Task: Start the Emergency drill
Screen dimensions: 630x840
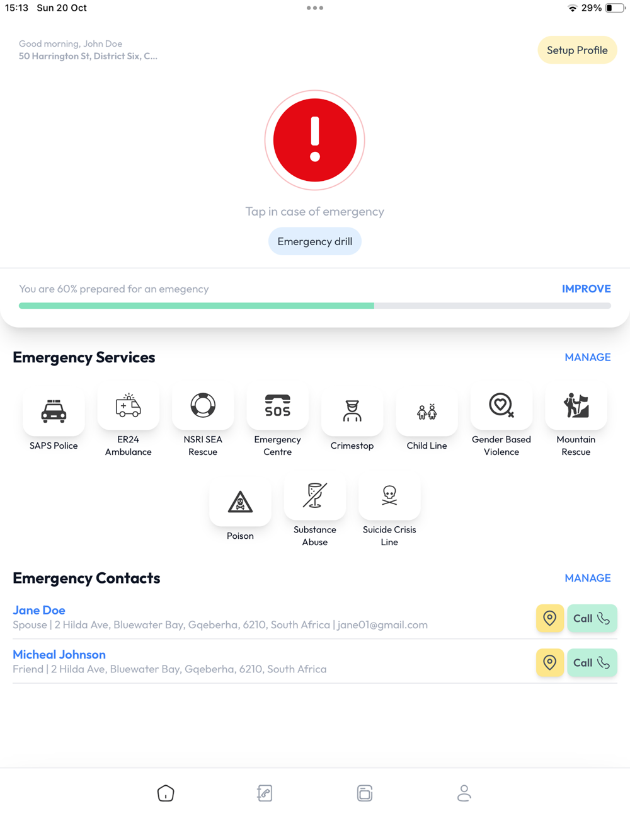Action: (x=315, y=241)
